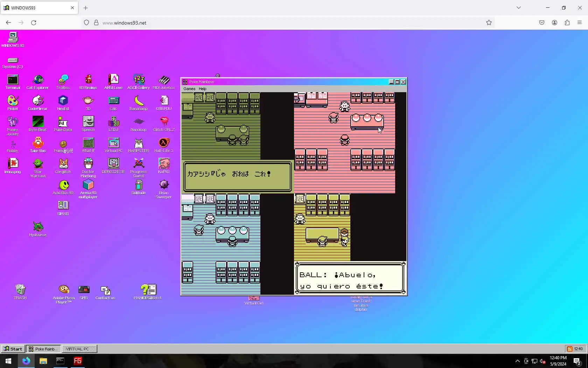Open a new browser tab
Image resolution: width=588 pixels, height=368 pixels.
tap(86, 8)
